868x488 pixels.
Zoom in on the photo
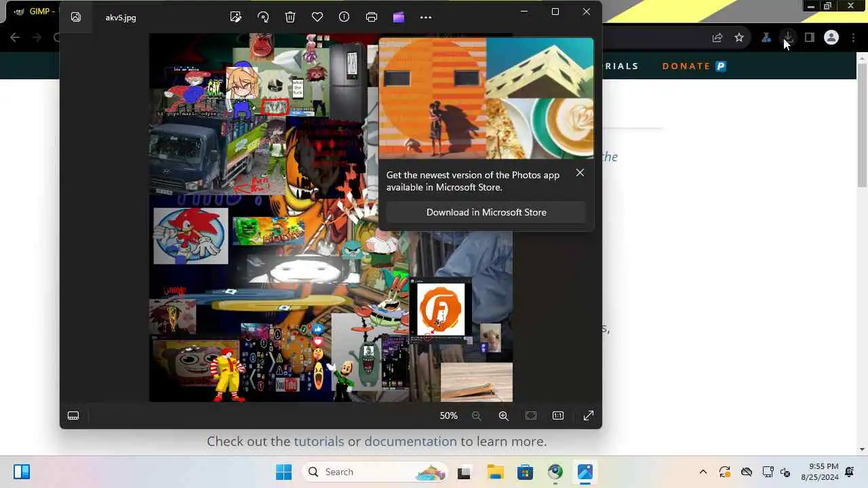503,415
